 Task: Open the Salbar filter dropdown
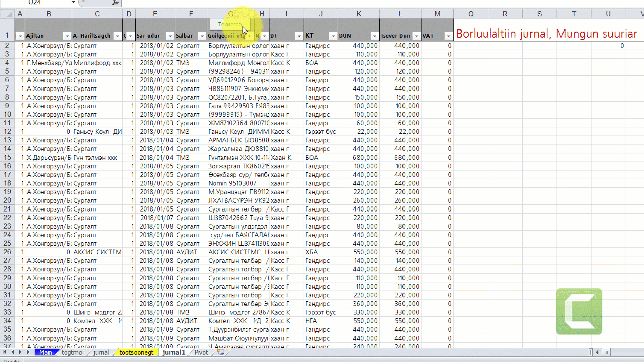202,36
